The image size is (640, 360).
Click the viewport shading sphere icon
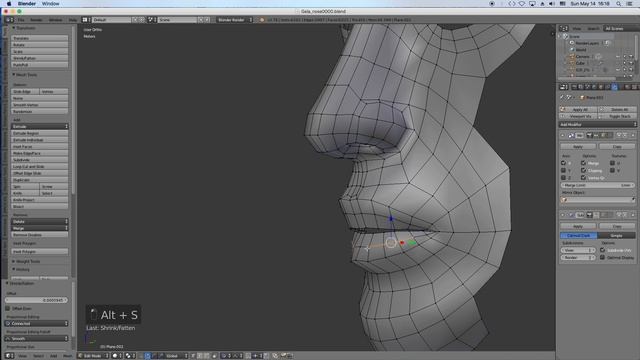click(x=116, y=356)
